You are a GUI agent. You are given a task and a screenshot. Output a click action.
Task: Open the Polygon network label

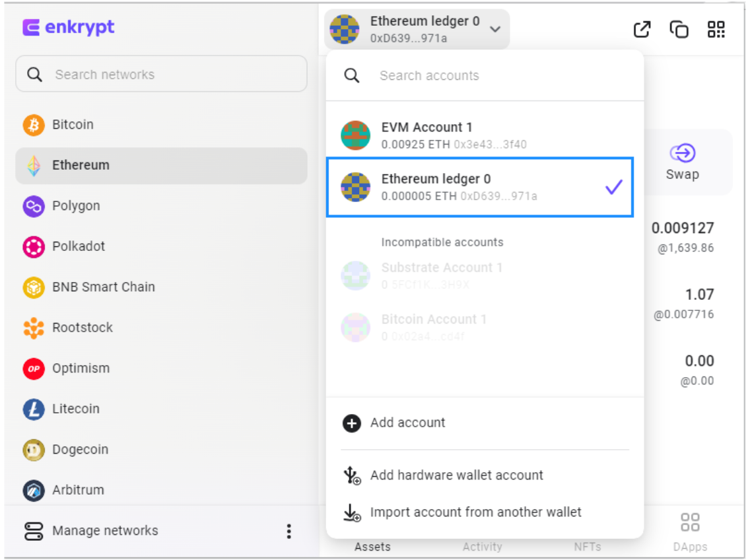(76, 206)
